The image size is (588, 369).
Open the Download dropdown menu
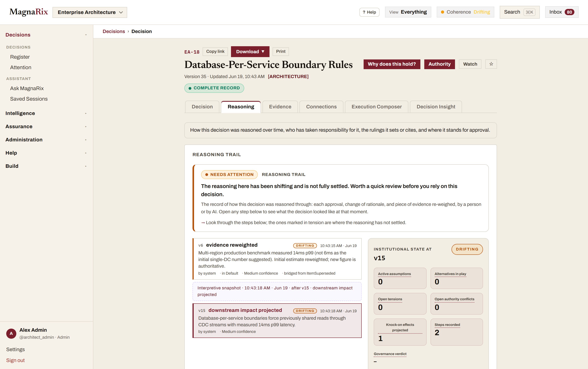[250, 52]
